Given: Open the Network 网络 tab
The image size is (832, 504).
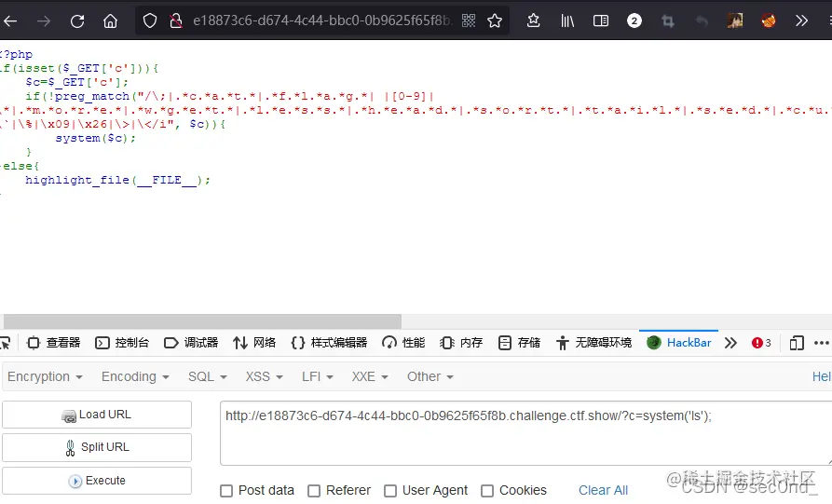Looking at the screenshot, I should click(x=254, y=343).
